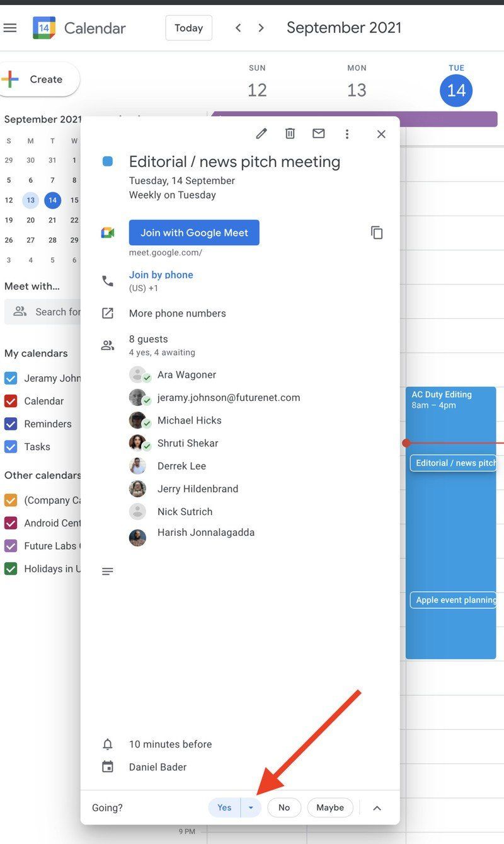This screenshot has width=504, height=844.
Task: Open Editorial / news pitch event block
Action: 453,463
